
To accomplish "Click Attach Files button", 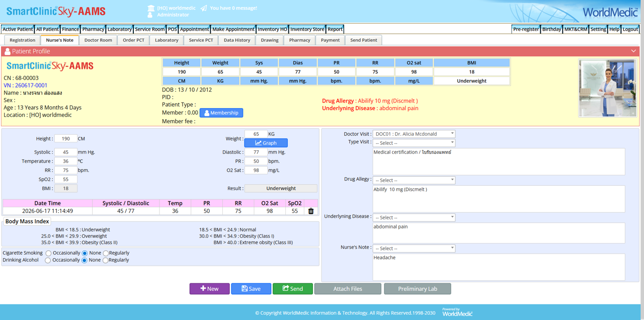I will pyautogui.click(x=348, y=289).
